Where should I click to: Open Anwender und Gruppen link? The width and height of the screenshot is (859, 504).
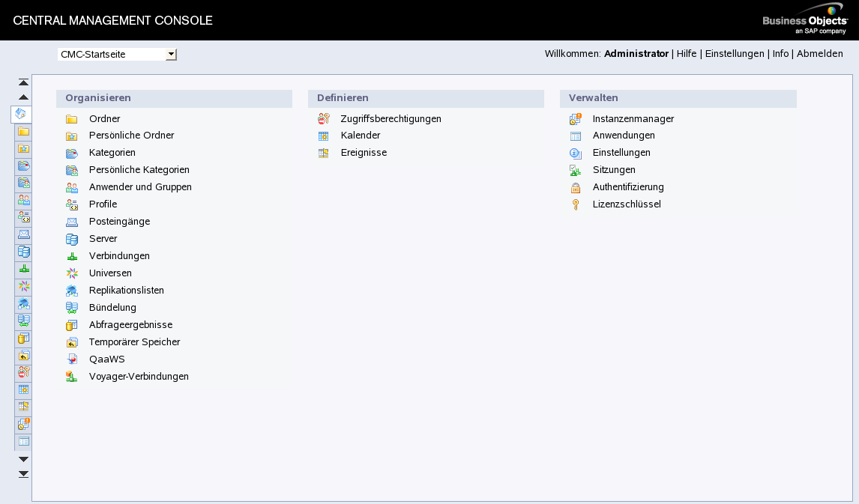point(140,187)
